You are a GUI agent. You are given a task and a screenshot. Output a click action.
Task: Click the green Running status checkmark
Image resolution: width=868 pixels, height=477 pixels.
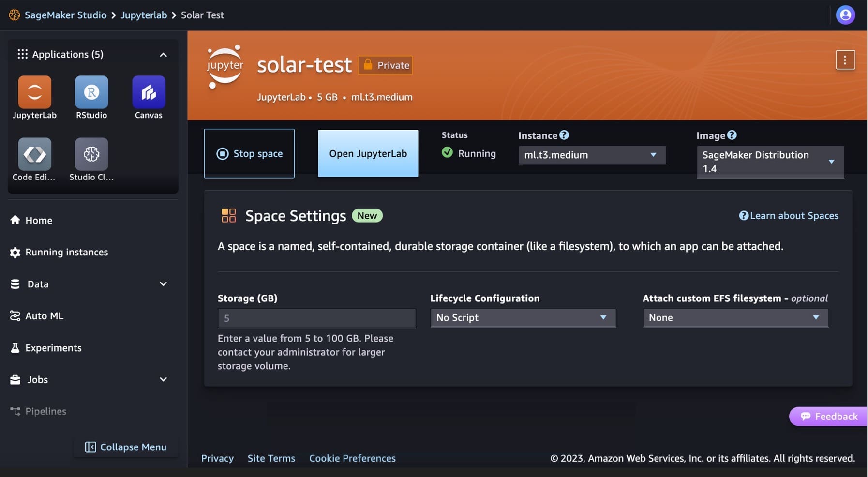[448, 153]
